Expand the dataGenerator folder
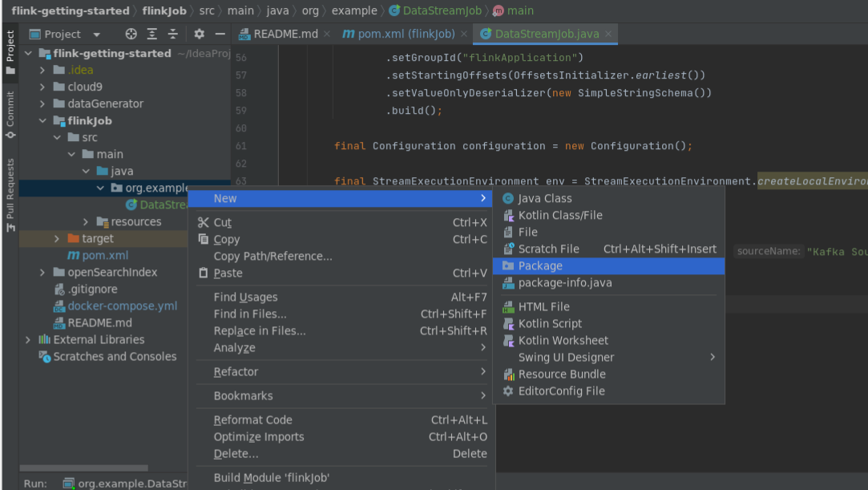The height and width of the screenshot is (490, 868). [42, 104]
